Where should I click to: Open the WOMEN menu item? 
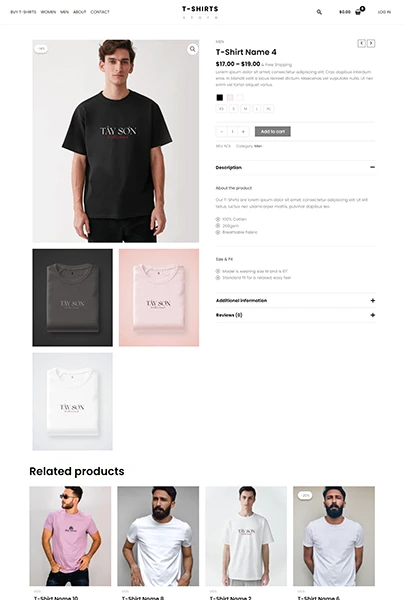[x=48, y=12]
